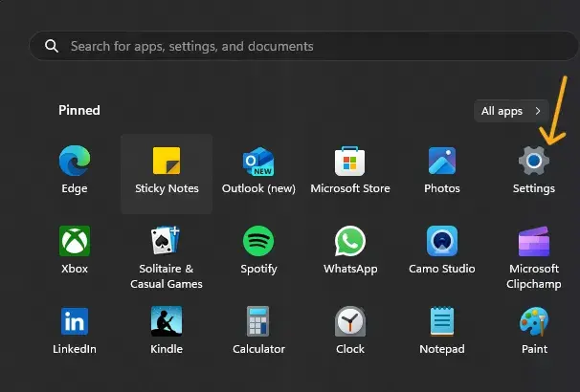Viewport: 580px width, 392px height.
Task: Launch the Spotify app icon
Action: 258,241
